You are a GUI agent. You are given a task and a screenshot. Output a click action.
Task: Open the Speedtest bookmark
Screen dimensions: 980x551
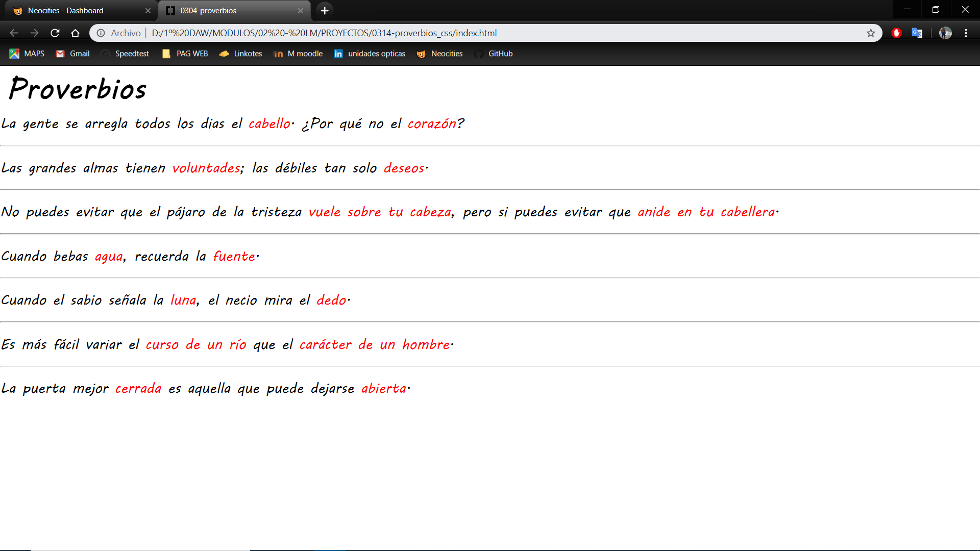125,54
